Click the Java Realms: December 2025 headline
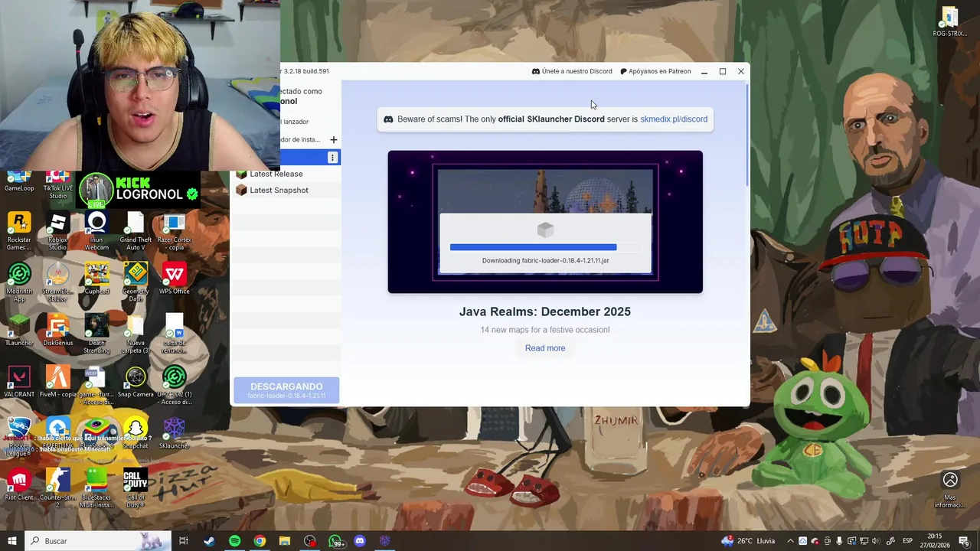 tap(545, 311)
